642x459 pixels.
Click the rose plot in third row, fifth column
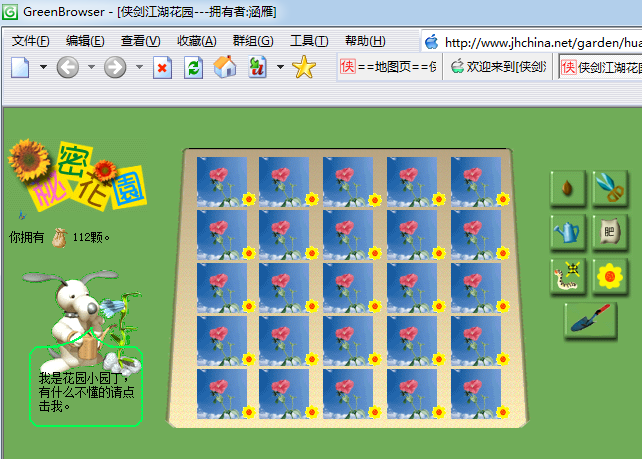476,288
